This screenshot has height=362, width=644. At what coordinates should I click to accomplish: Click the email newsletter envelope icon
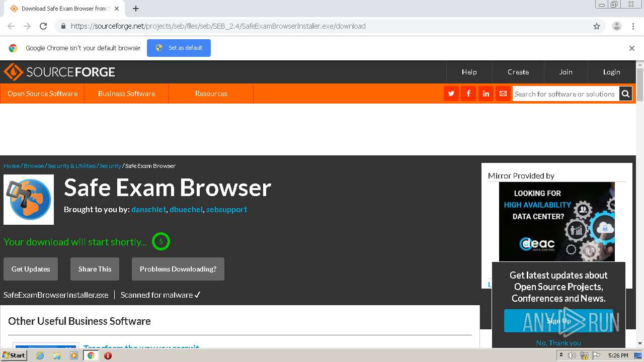(503, 94)
